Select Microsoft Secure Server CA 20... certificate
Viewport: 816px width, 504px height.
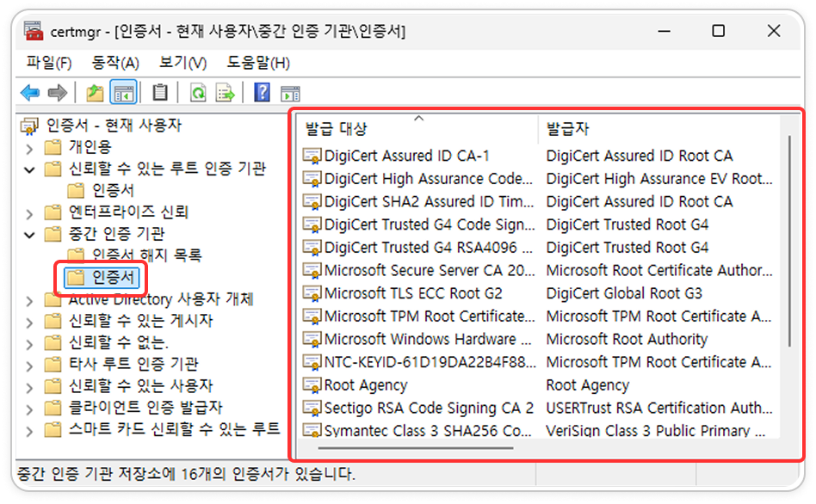[x=430, y=270]
